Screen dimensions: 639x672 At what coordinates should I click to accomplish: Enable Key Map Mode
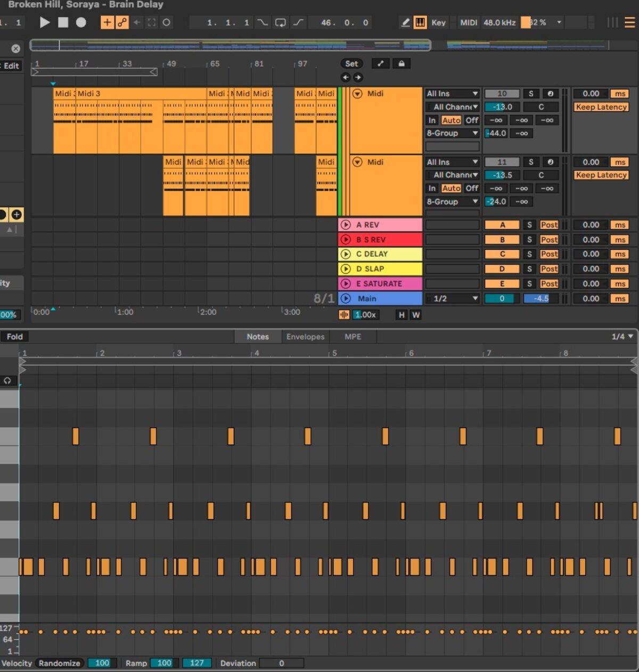coord(438,22)
